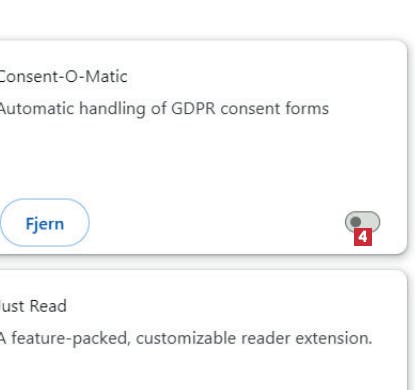This screenshot has width=415, height=390.
Task: Select the Just Read extension title
Action: click(x=33, y=306)
